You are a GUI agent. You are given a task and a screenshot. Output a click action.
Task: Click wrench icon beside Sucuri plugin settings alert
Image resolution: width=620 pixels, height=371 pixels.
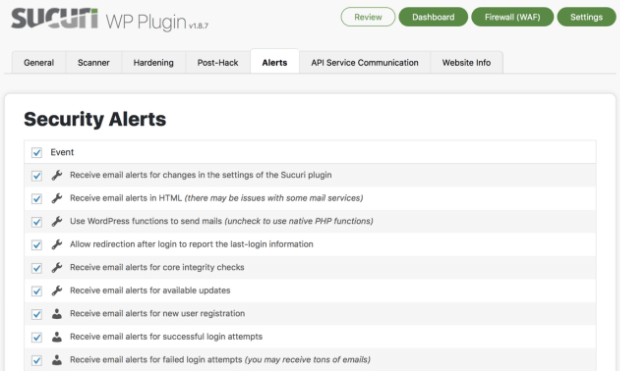pyautogui.click(x=57, y=175)
